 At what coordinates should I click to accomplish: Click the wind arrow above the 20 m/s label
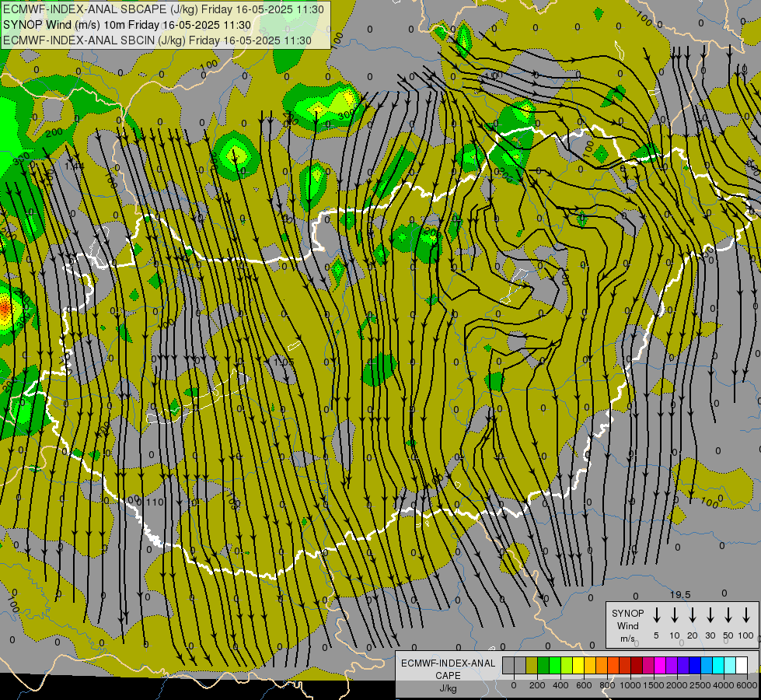click(x=692, y=615)
